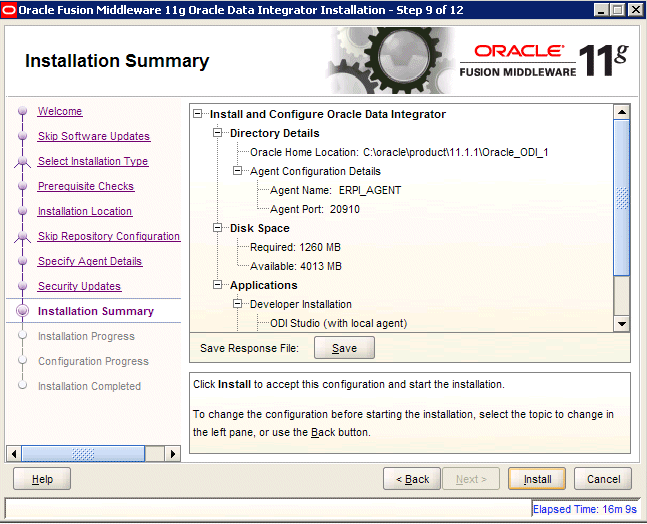
Task: Click Installation Location step bullet icon
Action: (23, 211)
